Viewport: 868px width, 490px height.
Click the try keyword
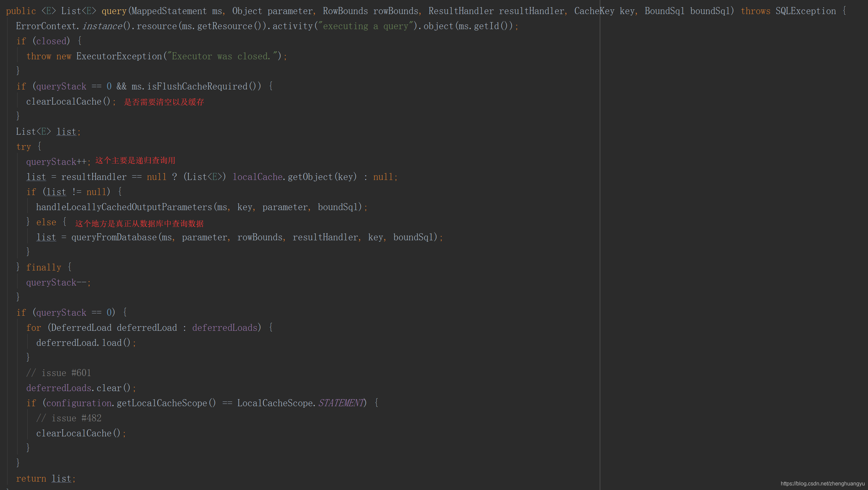click(23, 147)
